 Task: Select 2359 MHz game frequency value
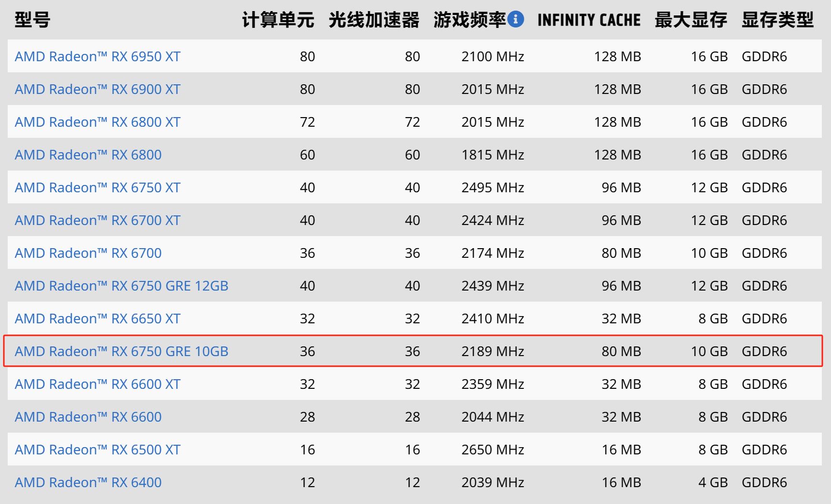click(x=493, y=384)
